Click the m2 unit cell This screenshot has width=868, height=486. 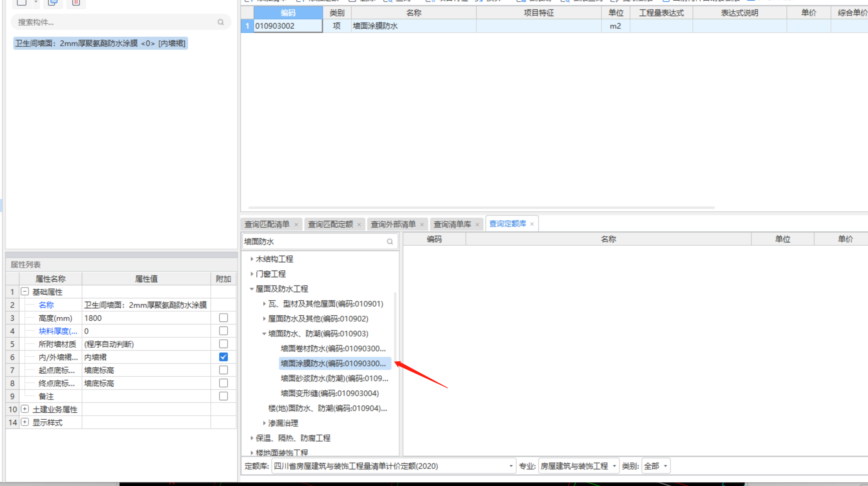615,26
